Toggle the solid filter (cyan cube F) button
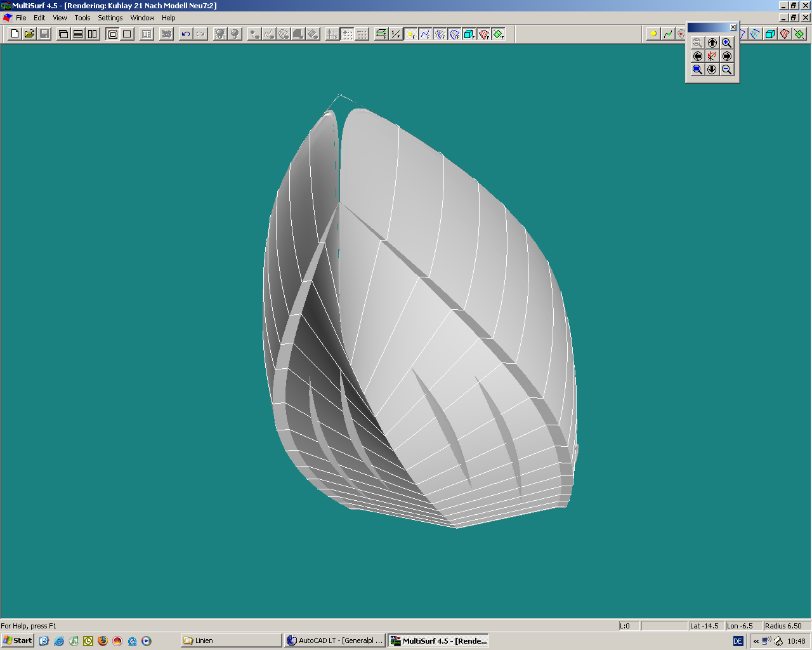812x650 pixels. click(x=469, y=34)
